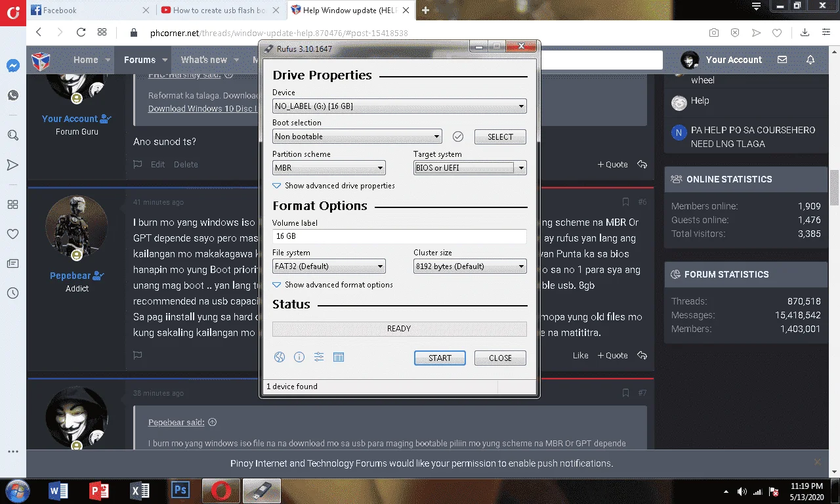
Task: Open PA HELP PO SA COURSEHERO thread
Action: pyautogui.click(x=753, y=136)
